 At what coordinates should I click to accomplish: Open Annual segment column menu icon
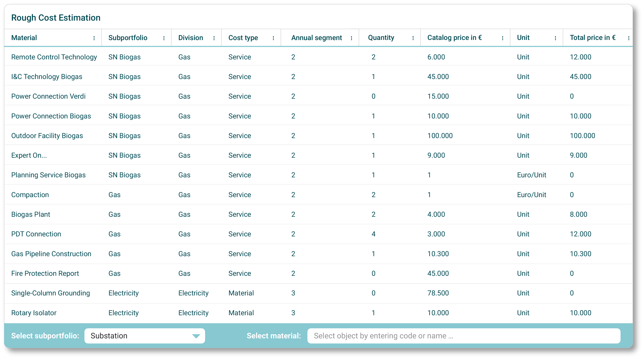(351, 38)
